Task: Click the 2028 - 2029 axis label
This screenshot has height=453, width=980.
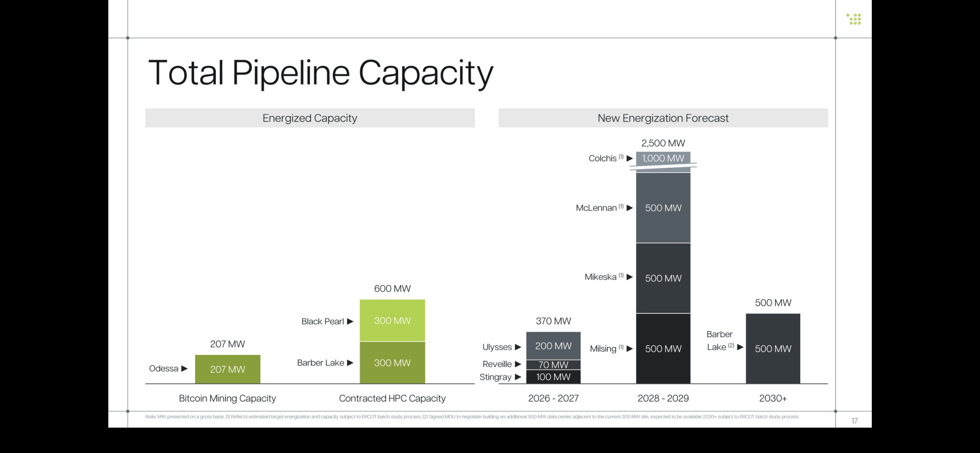Action: point(663,398)
